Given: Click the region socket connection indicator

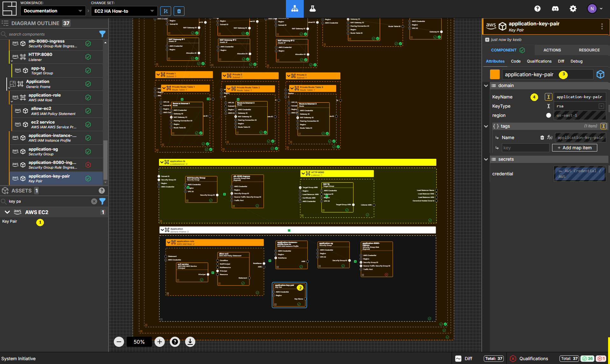Looking at the screenshot, I should 549,115.
